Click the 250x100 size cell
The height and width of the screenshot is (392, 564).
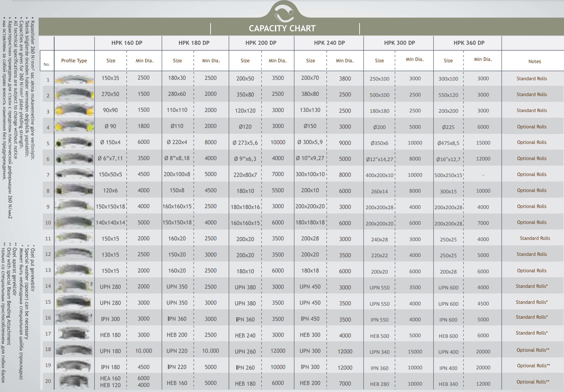point(379,79)
